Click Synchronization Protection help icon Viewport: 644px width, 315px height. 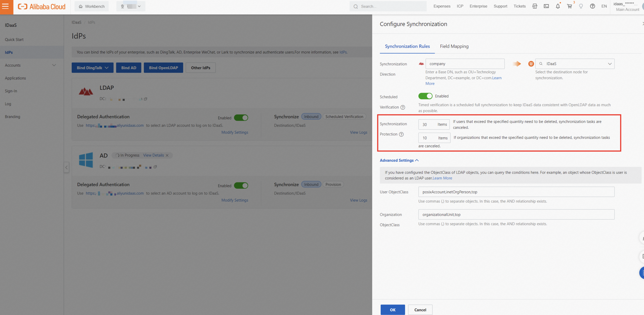point(401,134)
